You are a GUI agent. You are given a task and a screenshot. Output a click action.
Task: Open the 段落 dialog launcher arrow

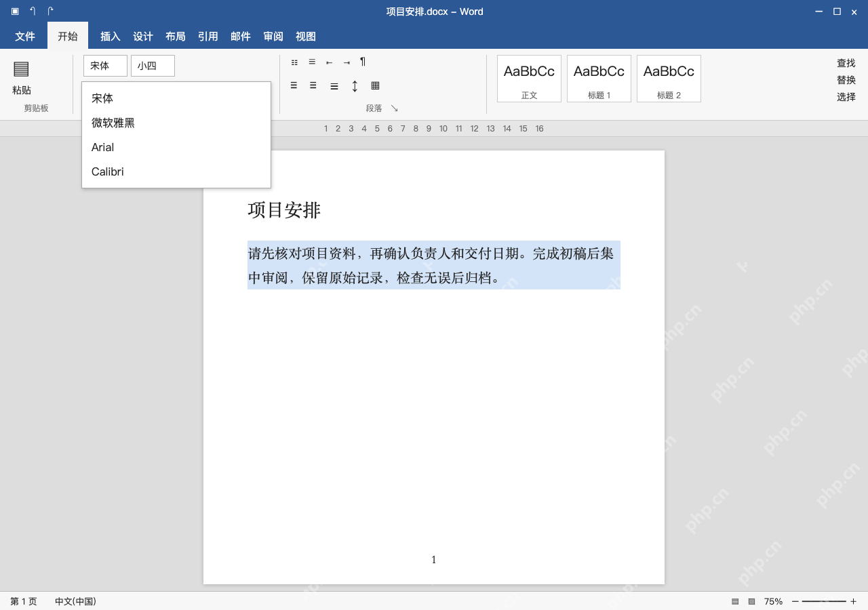[394, 108]
